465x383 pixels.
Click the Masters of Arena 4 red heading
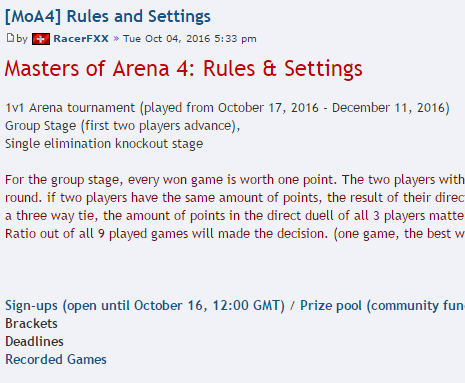pyautogui.click(x=183, y=69)
